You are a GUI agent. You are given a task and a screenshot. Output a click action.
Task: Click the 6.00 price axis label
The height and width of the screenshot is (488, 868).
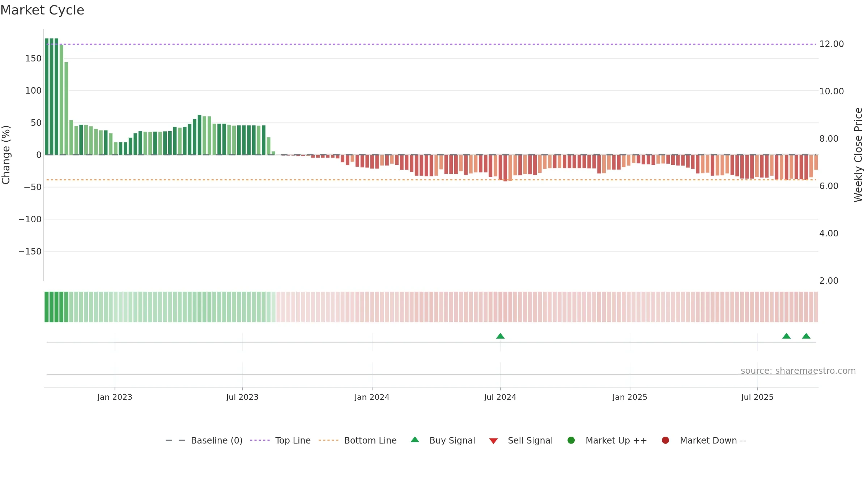pos(829,186)
